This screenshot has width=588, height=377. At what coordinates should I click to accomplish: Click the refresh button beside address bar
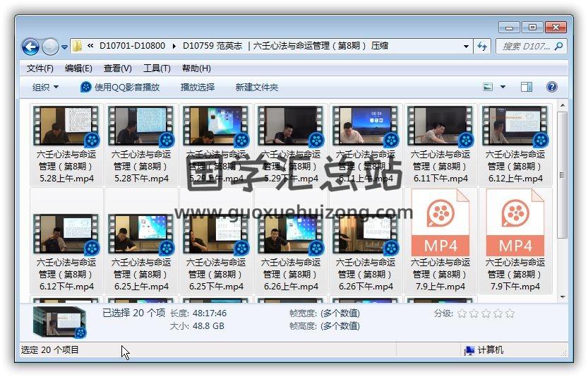click(482, 47)
